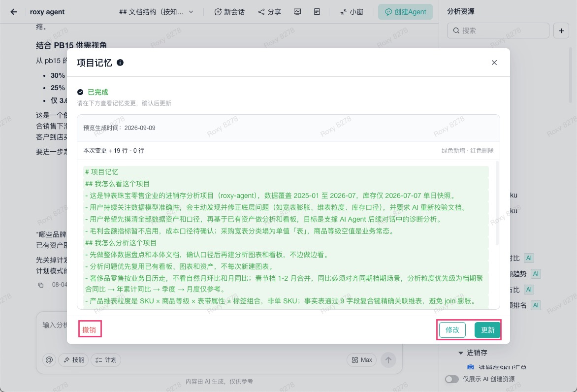Click the 已完成 checkmark status icon

pos(80,92)
